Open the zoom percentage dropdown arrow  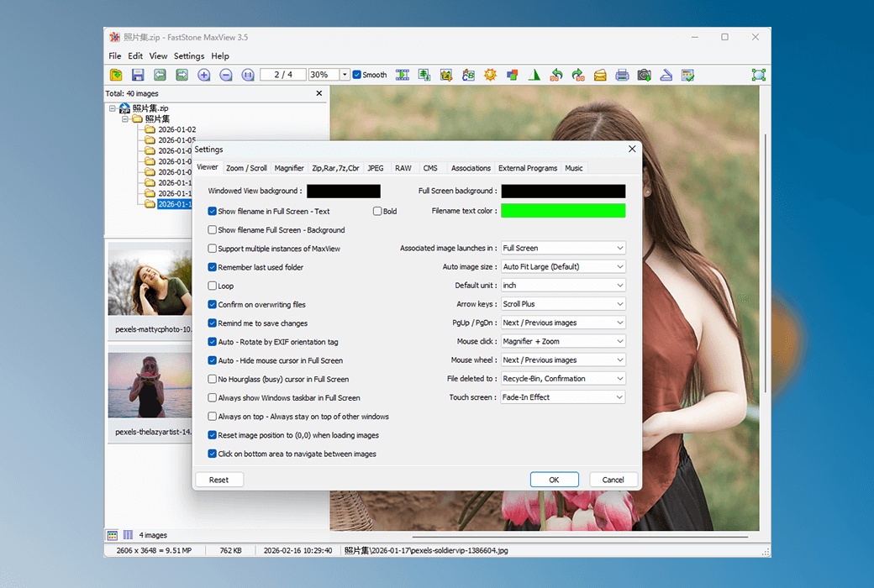[x=345, y=75]
